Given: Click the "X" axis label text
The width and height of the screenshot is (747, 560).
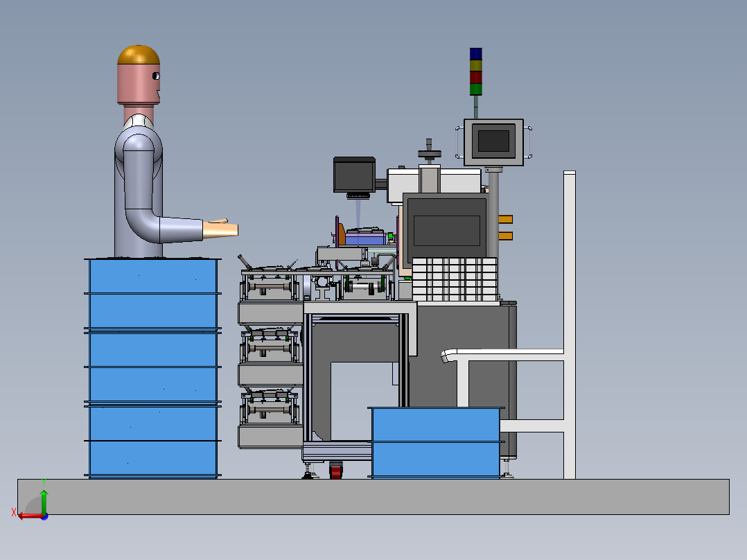Looking at the screenshot, I should coord(14,512).
